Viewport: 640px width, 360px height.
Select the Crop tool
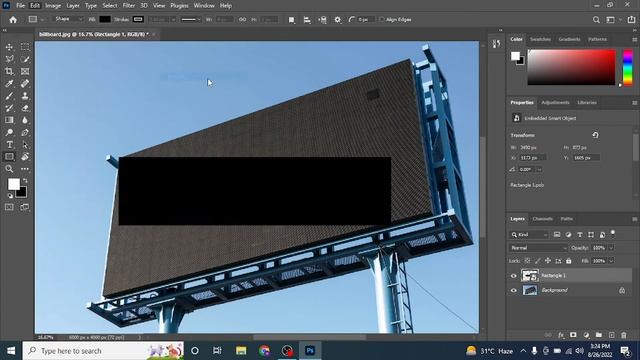(9, 71)
